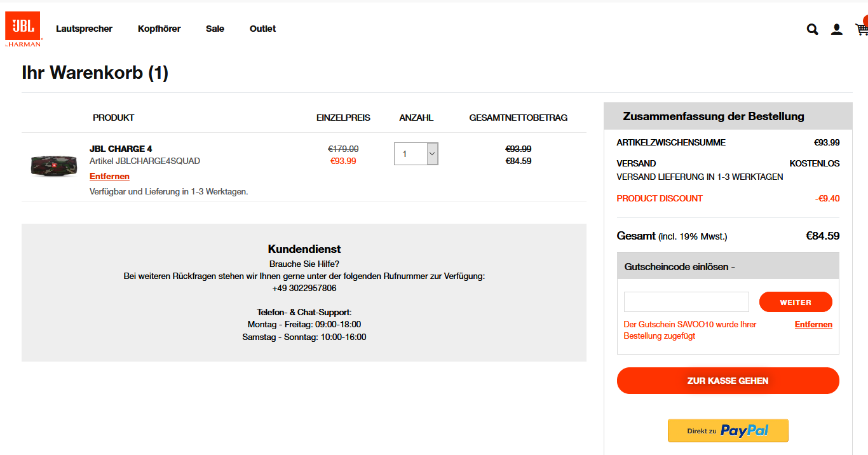868x455 pixels.
Task: Focus the coupon code input field
Action: click(x=686, y=302)
